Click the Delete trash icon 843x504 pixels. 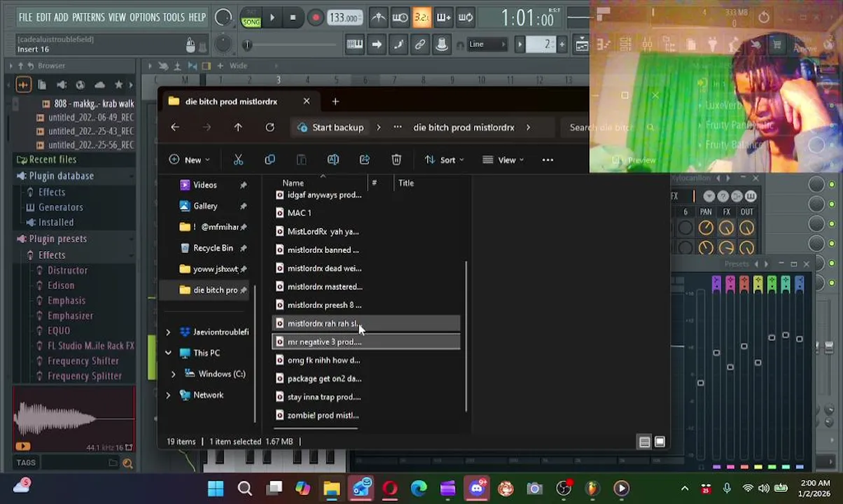(396, 160)
